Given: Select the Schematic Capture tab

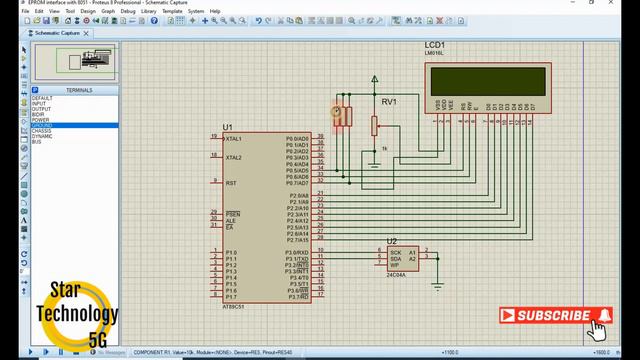Looking at the screenshot, I should [57, 33].
